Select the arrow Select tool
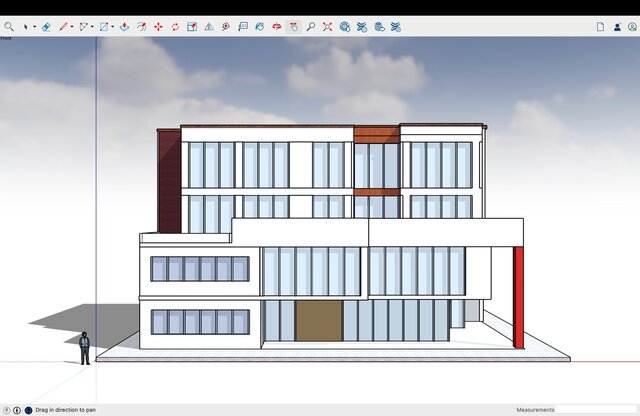640x416 pixels. click(x=26, y=27)
